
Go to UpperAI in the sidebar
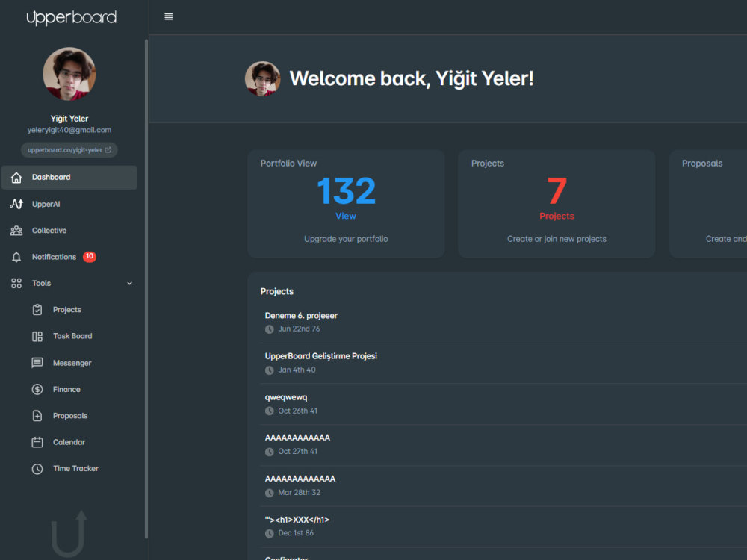pos(46,205)
